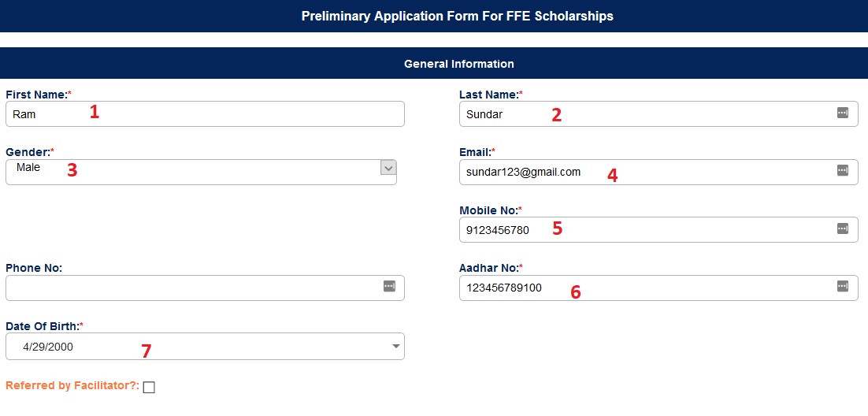Click the Date Of Birth label
Image resolution: width=868 pixels, height=416 pixels.
click(x=43, y=325)
